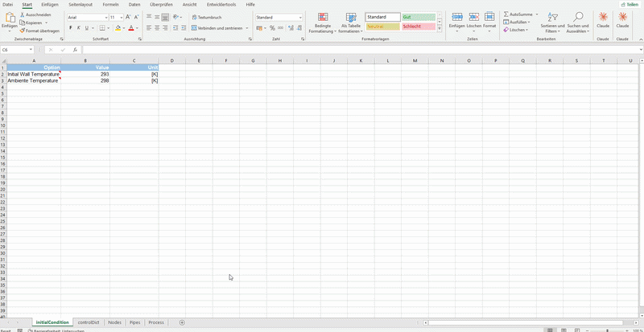Image resolution: width=644 pixels, height=332 pixels.
Task: Switch to the Einfügen ribbon tab
Action: (50, 4)
